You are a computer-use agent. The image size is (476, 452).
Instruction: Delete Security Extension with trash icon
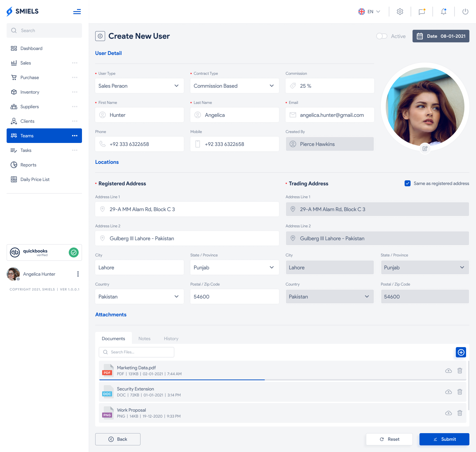pyautogui.click(x=460, y=392)
